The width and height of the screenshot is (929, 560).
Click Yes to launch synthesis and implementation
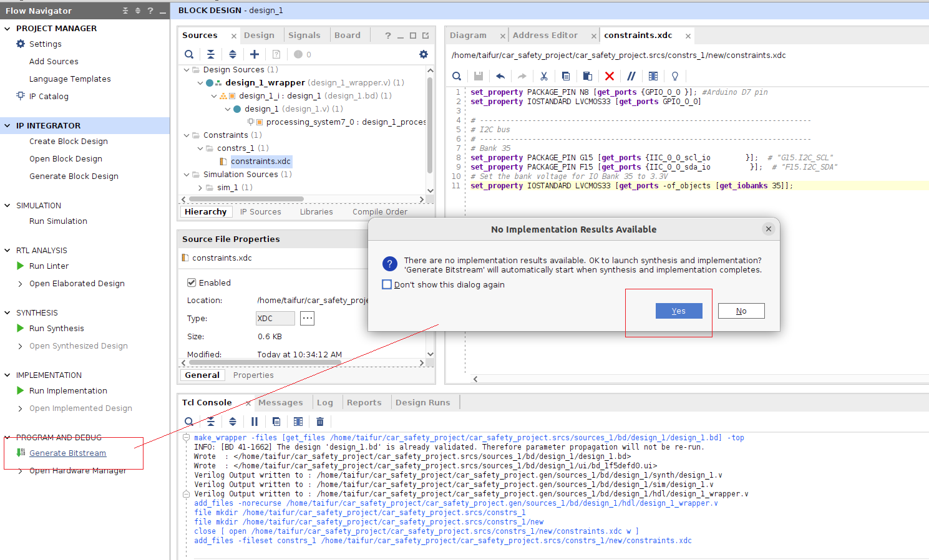coord(679,311)
